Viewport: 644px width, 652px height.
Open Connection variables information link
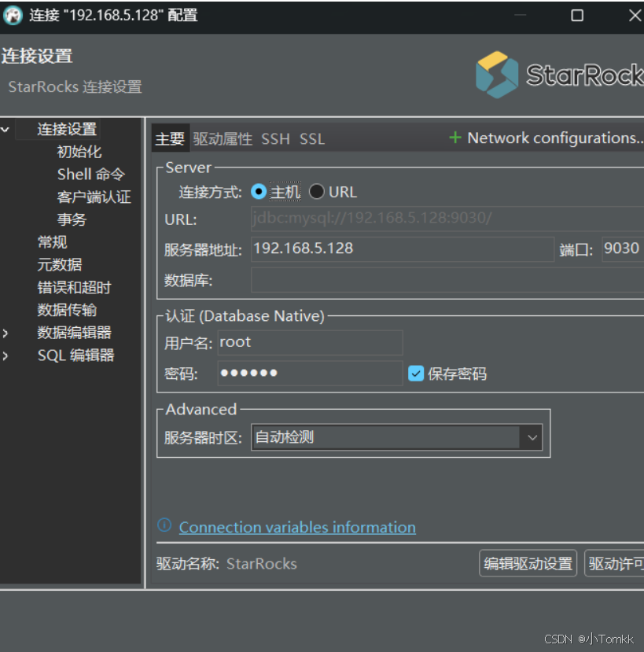click(297, 527)
